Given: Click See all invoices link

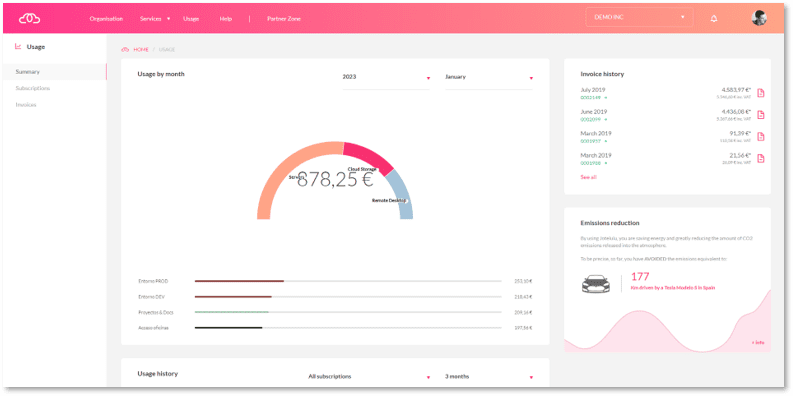Looking at the screenshot, I should 588,178.
